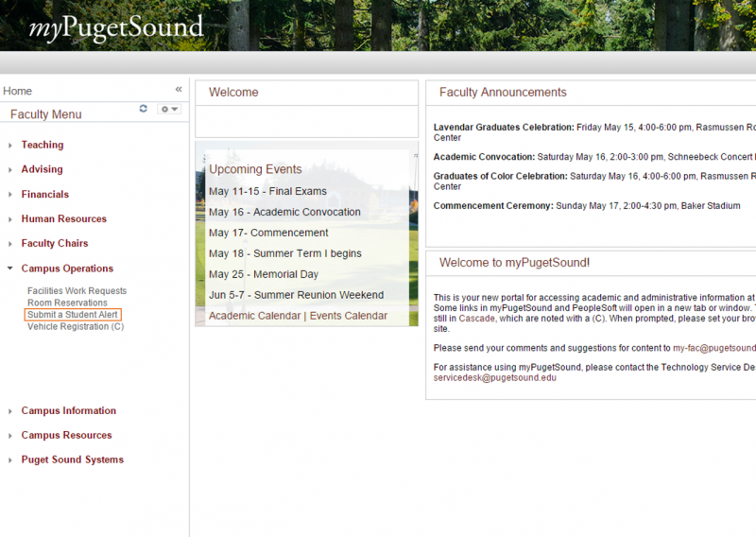The height and width of the screenshot is (537, 756).
Task: Collapse the left navigation pane
Action: 179,89
